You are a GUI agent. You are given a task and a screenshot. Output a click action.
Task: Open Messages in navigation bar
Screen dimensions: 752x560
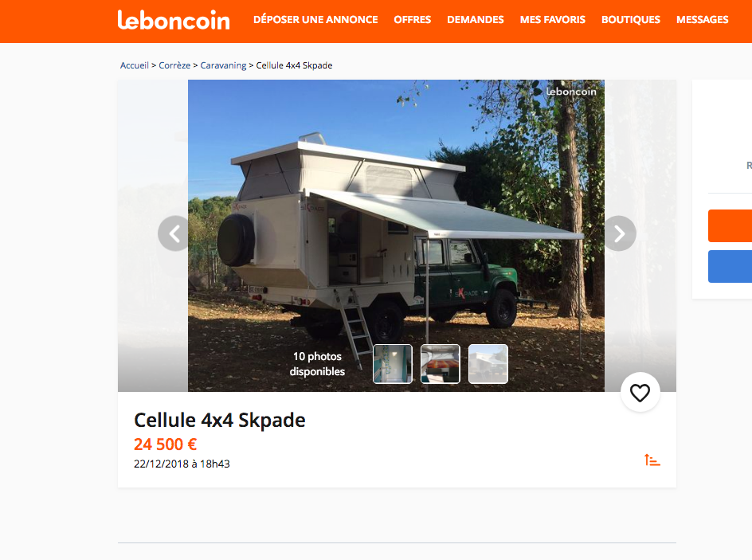[x=702, y=20]
